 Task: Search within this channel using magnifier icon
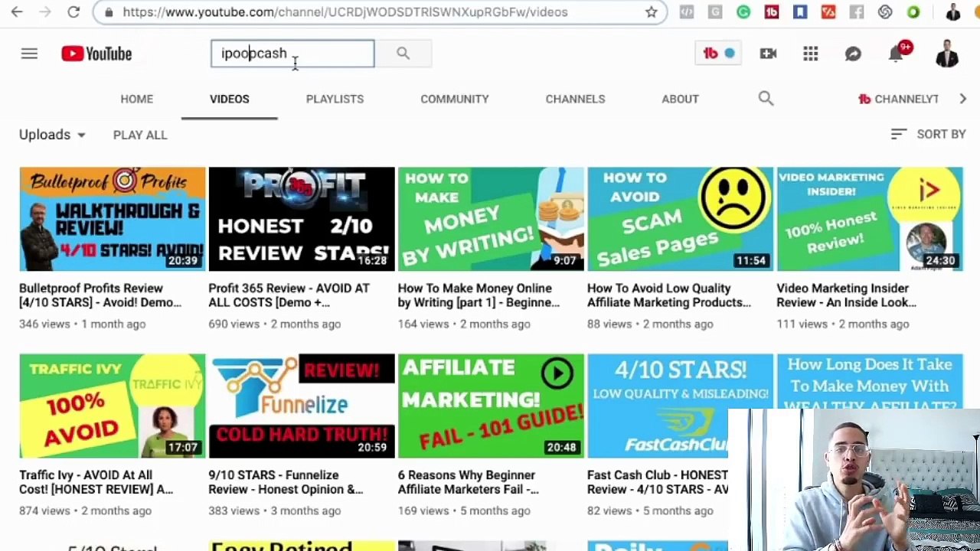click(766, 99)
